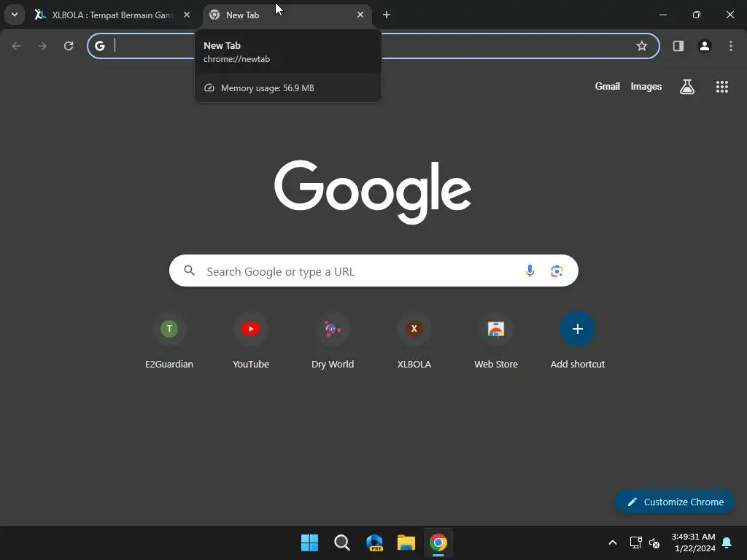Open the network status icon

point(636,542)
